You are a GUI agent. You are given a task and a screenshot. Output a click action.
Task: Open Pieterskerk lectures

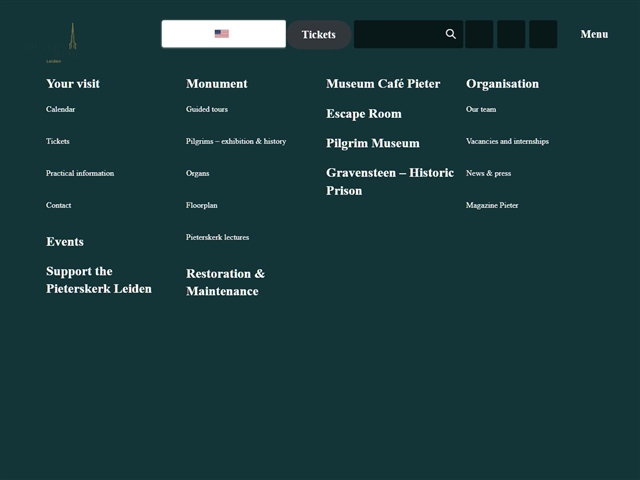coord(218,237)
